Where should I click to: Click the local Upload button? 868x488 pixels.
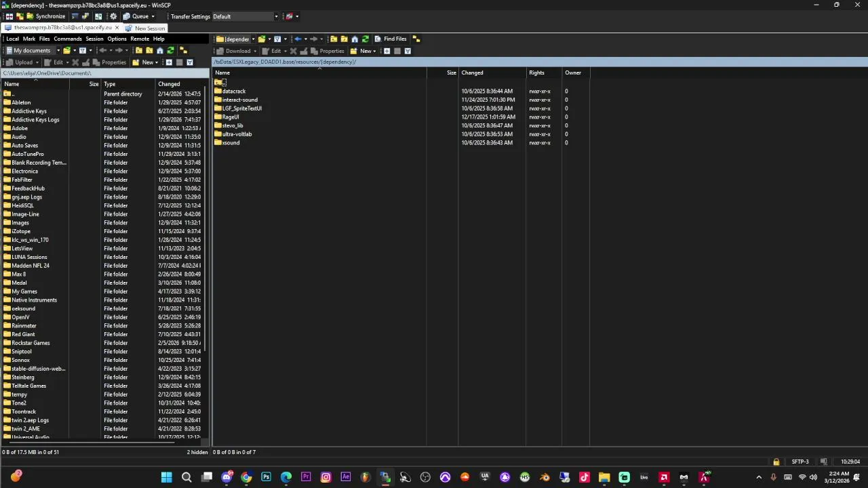[20, 62]
